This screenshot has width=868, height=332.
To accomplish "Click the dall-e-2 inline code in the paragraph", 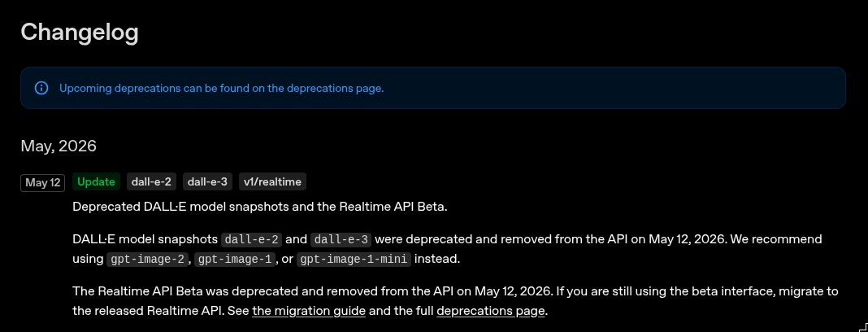I will click(252, 239).
